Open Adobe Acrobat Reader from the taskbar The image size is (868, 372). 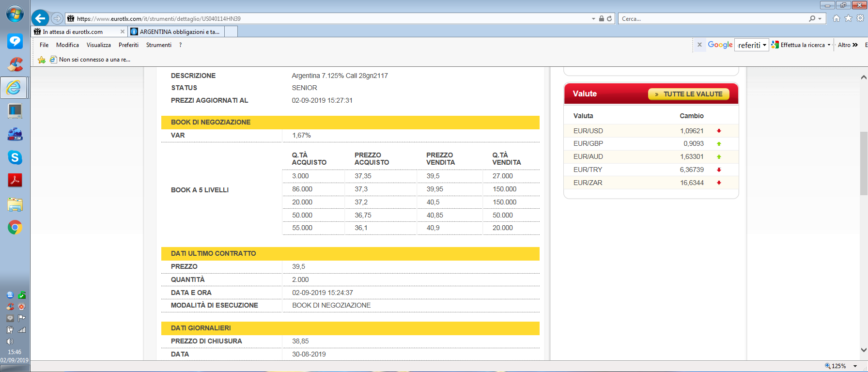point(15,181)
